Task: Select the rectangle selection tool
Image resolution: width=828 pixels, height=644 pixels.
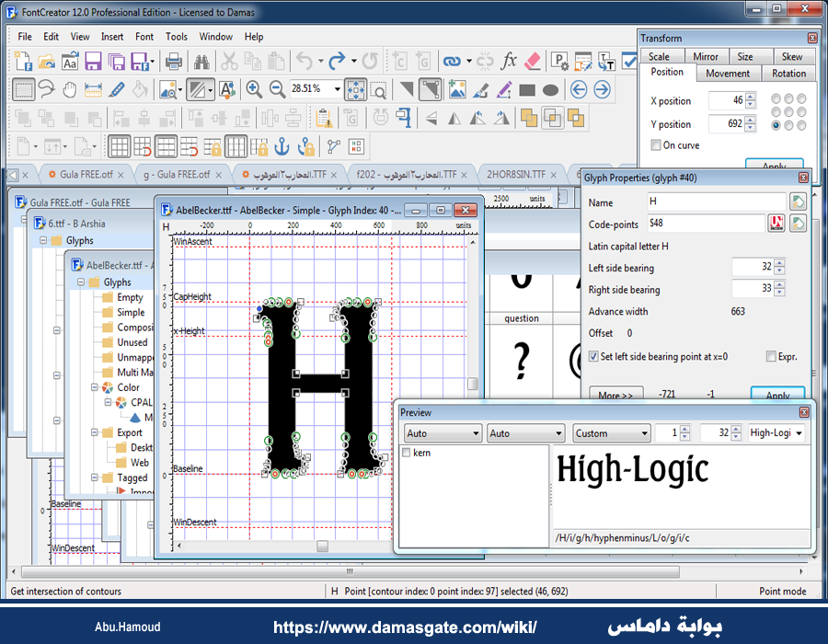Action: click(23, 90)
